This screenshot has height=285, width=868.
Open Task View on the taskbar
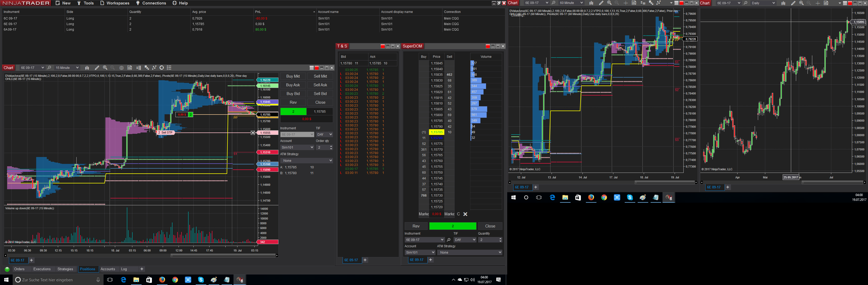click(110, 280)
